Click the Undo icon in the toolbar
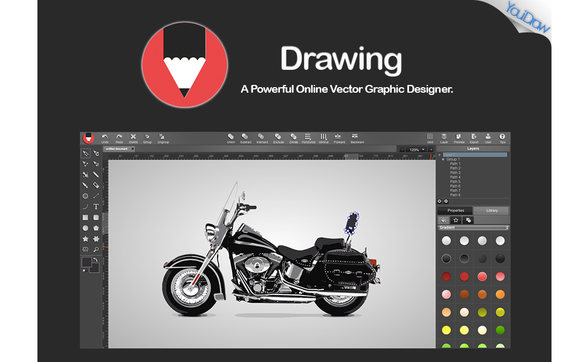This screenshot has height=362, width=580. pos(105,137)
